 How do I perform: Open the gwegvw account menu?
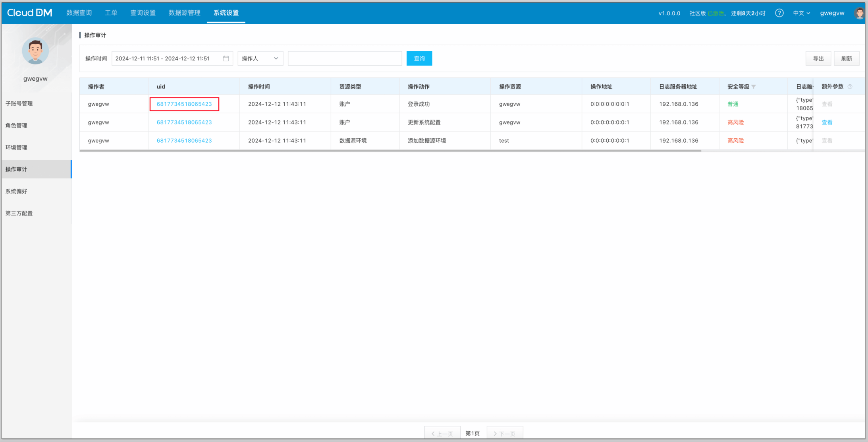click(832, 13)
